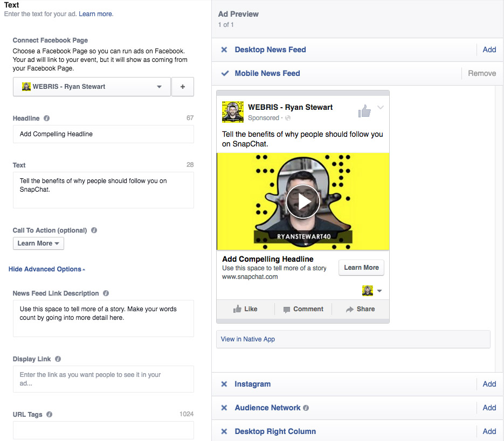Click the '1 of 1' ad preview counter
This screenshot has width=504, height=441.
(x=226, y=25)
